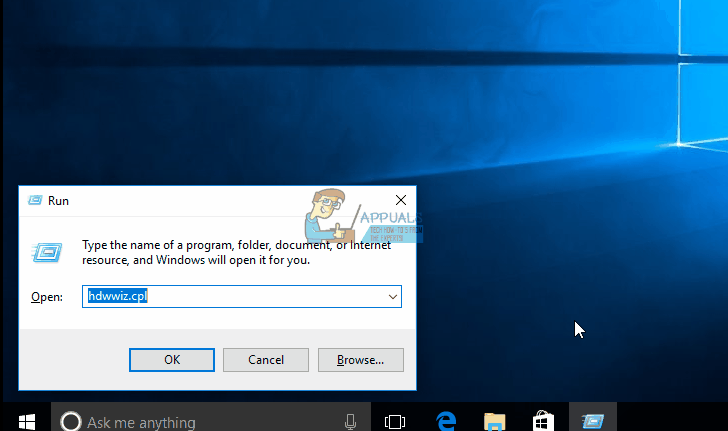Image resolution: width=728 pixels, height=431 pixels.
Task: Click the Cortana circle icon
Action: point(71,421)
